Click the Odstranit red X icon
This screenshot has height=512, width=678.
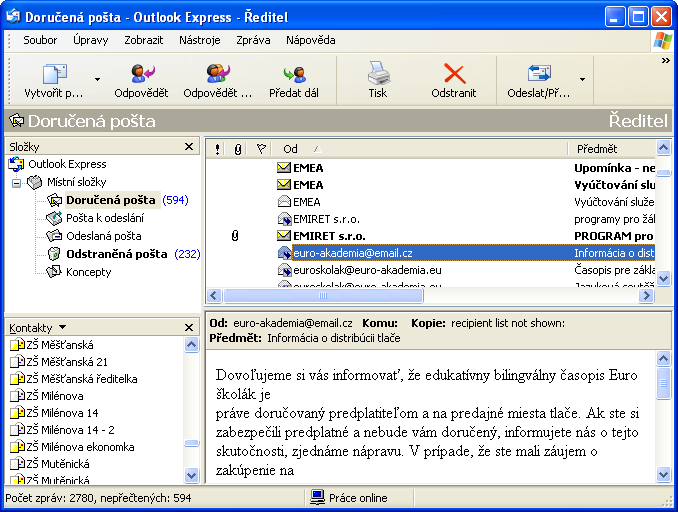[x=454, y=74]
